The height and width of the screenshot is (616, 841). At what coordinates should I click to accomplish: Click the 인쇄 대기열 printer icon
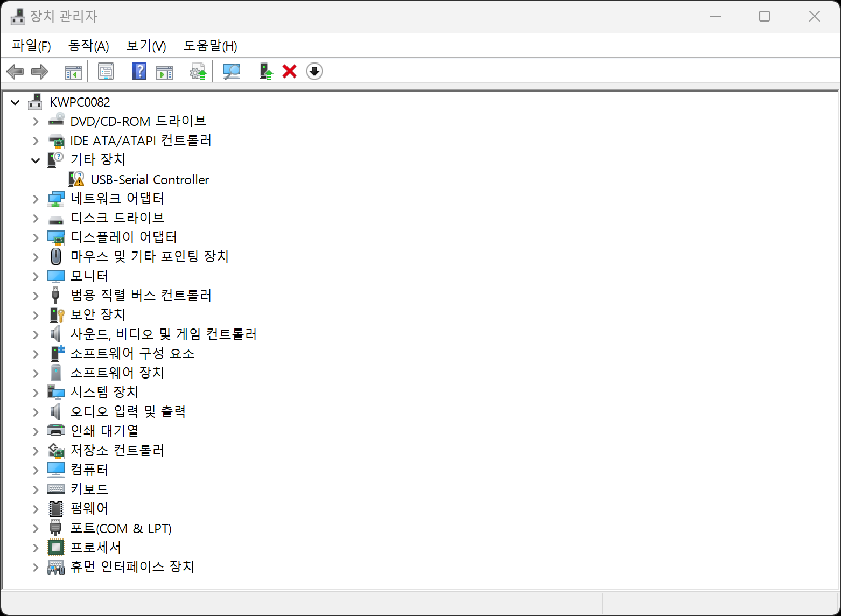point(56,431)
